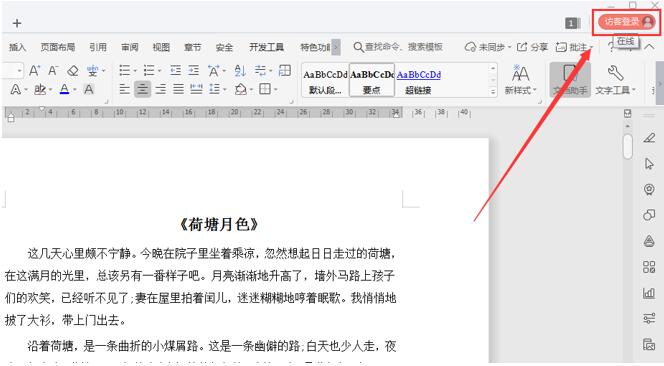Click the 新样式 new style icon

[520, 80]
